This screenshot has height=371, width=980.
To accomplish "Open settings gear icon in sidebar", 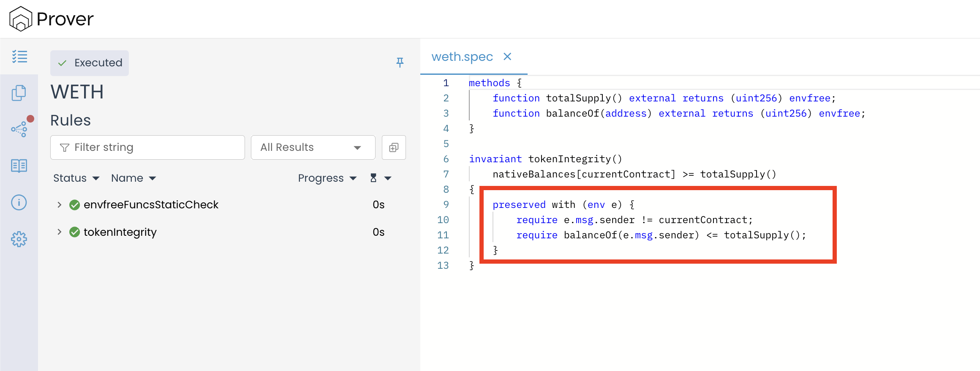I will pyautogui.click(x=19, y=239).
